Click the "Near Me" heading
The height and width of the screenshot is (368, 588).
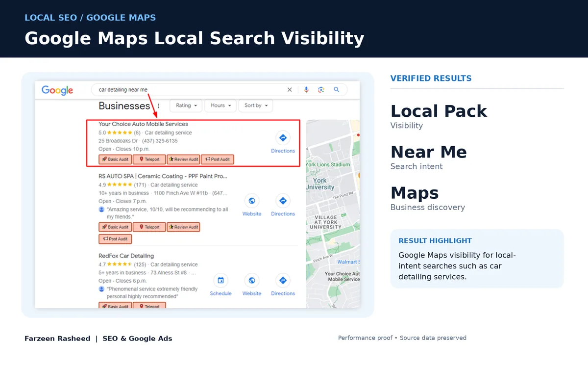coord(429,152)
